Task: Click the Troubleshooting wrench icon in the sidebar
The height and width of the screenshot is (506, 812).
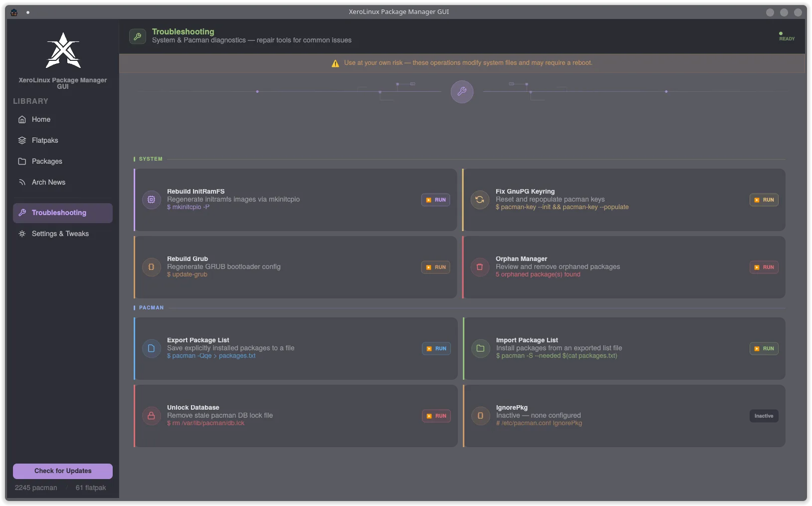Action: click(22, 213)
